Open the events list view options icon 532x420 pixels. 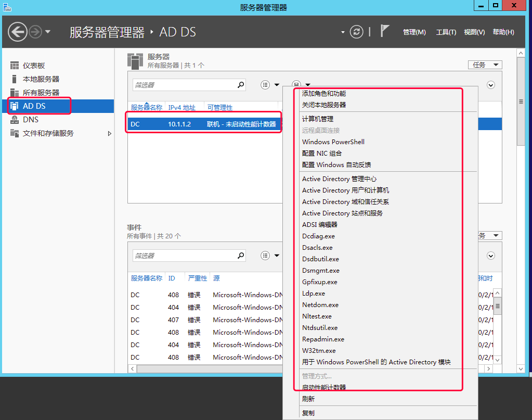pyautogui.click(x=265, y=256)
